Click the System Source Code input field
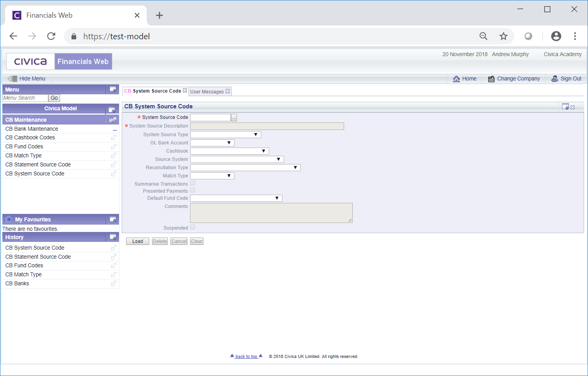The width and height of the screenshot is (588, 376). pyautogui.click(x=211, y=117)
